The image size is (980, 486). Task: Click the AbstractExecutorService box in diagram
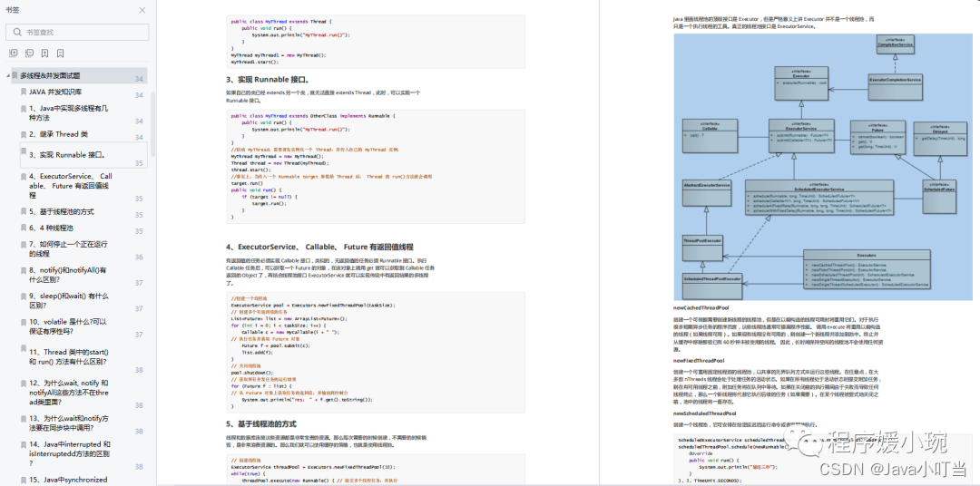tap(706, 194)
